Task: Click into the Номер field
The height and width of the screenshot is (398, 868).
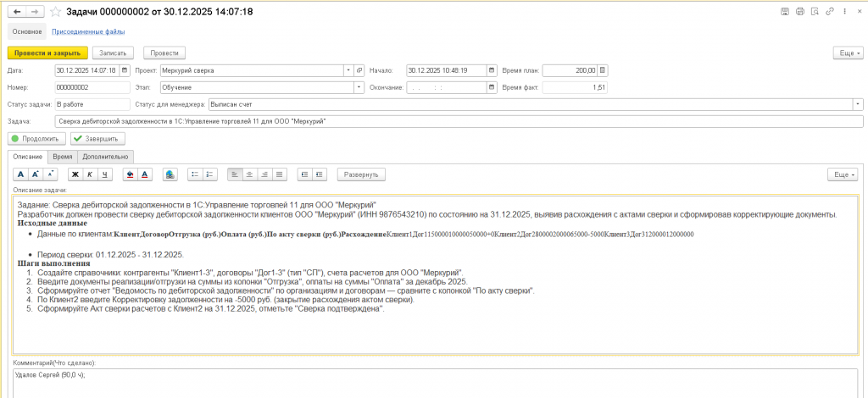Action: point(92,87)
